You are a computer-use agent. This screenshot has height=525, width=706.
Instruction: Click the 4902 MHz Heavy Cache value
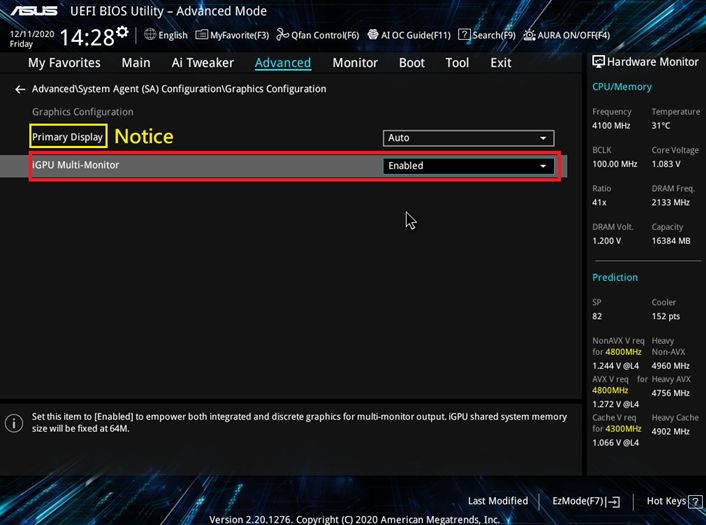[670, 431]
